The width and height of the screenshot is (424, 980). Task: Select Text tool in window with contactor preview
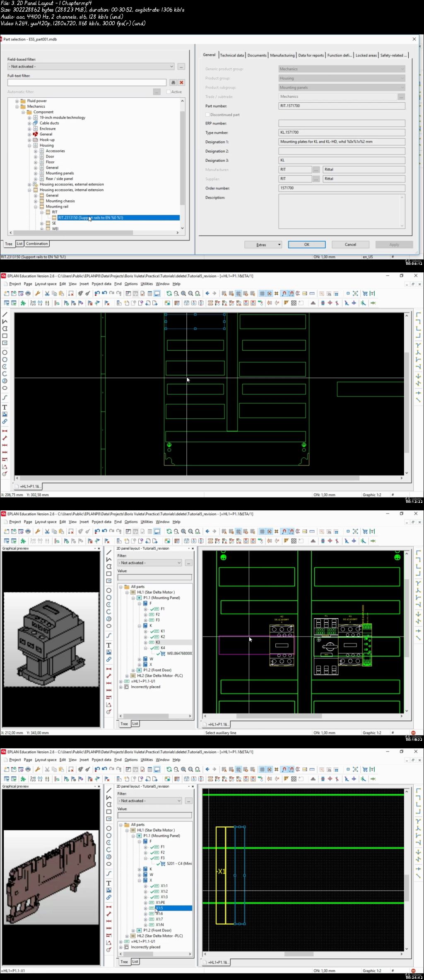(x=109, y=645)
